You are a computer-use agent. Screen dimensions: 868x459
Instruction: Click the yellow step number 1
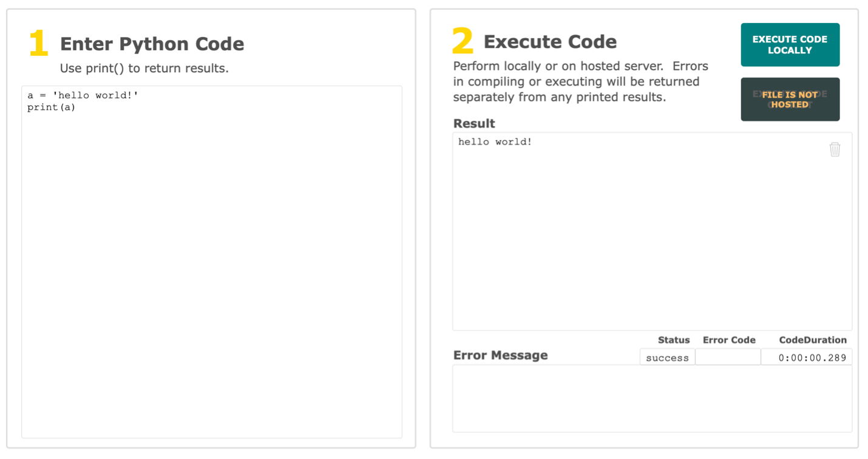click(38, 44)
